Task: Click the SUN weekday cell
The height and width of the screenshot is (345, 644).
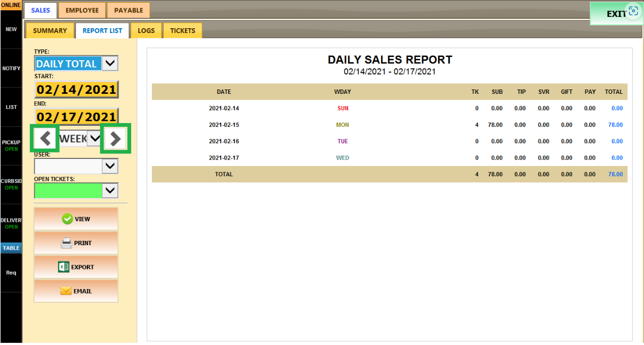Action: [x=343, y=108]
